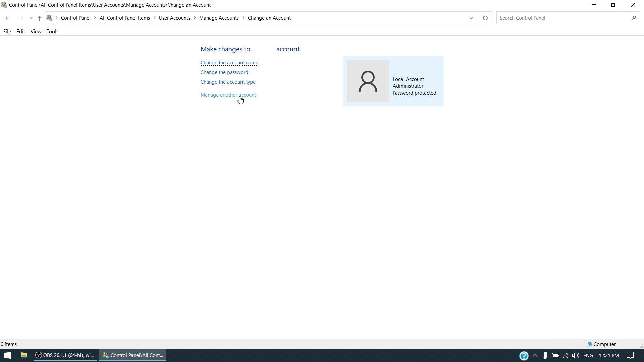Open the Wi-Fi network tray icon
This screenshot has width=644, height=362.
click(x=566, y=355)
